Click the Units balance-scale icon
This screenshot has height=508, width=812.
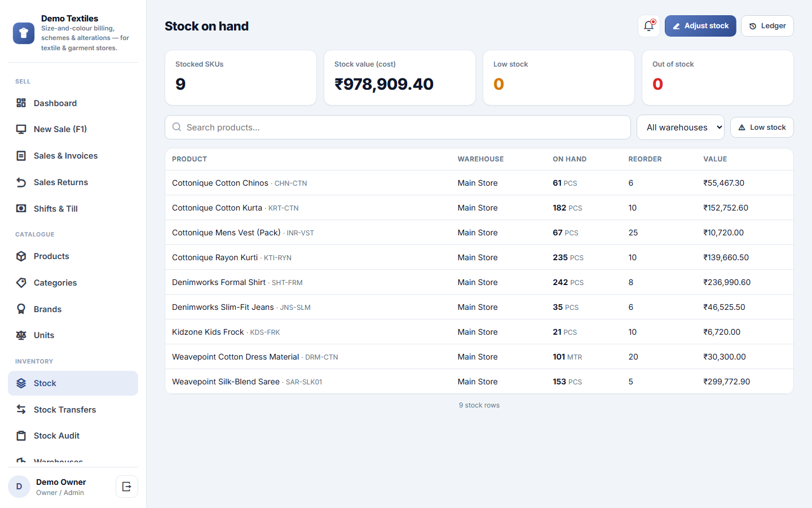pos(21,335)
